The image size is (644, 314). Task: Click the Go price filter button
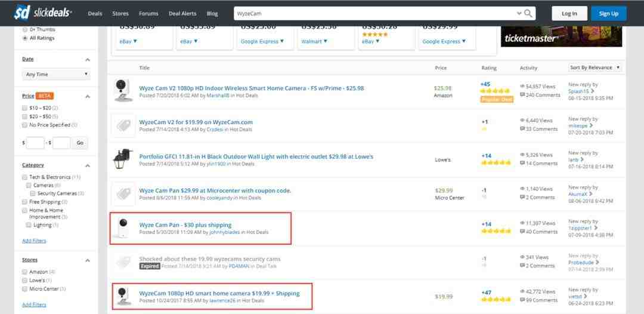tap(80, 143)
